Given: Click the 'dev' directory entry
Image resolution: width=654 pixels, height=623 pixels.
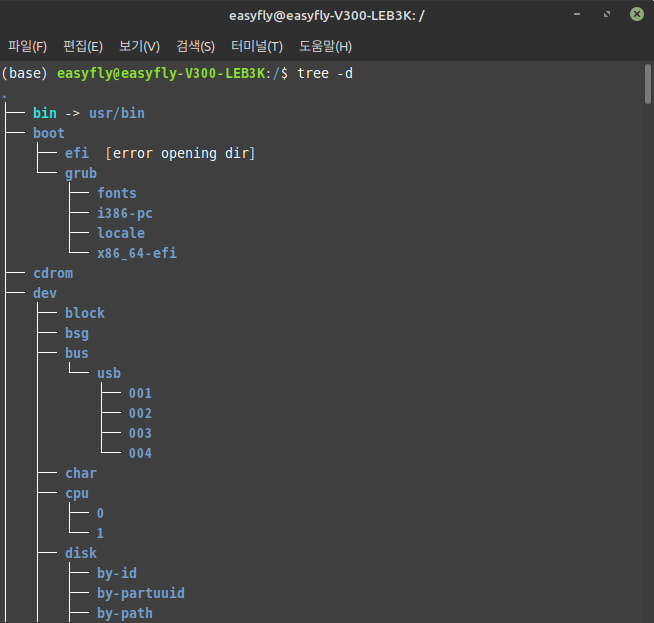Looking at the screenshot, I should pos(45,294).
